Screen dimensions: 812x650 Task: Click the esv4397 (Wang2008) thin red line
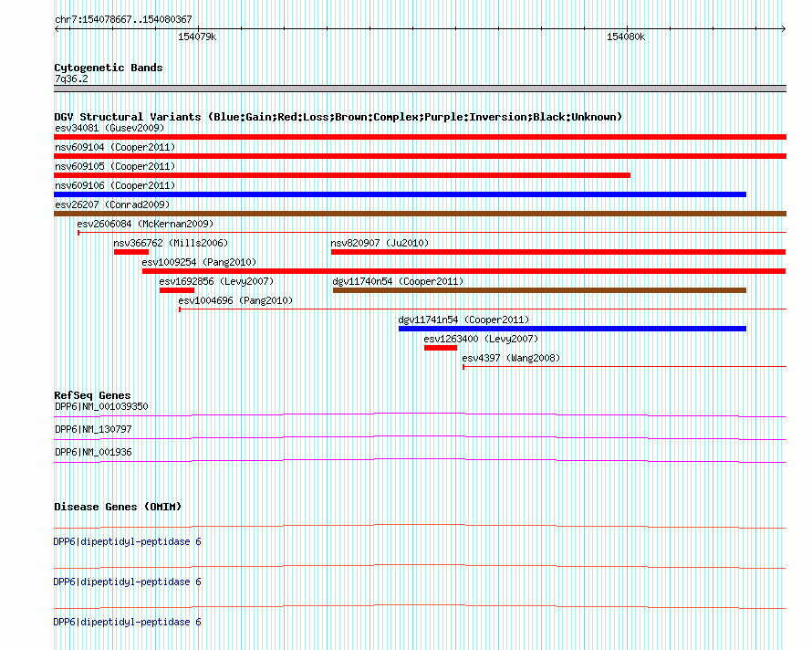click(x=625, y=367)
